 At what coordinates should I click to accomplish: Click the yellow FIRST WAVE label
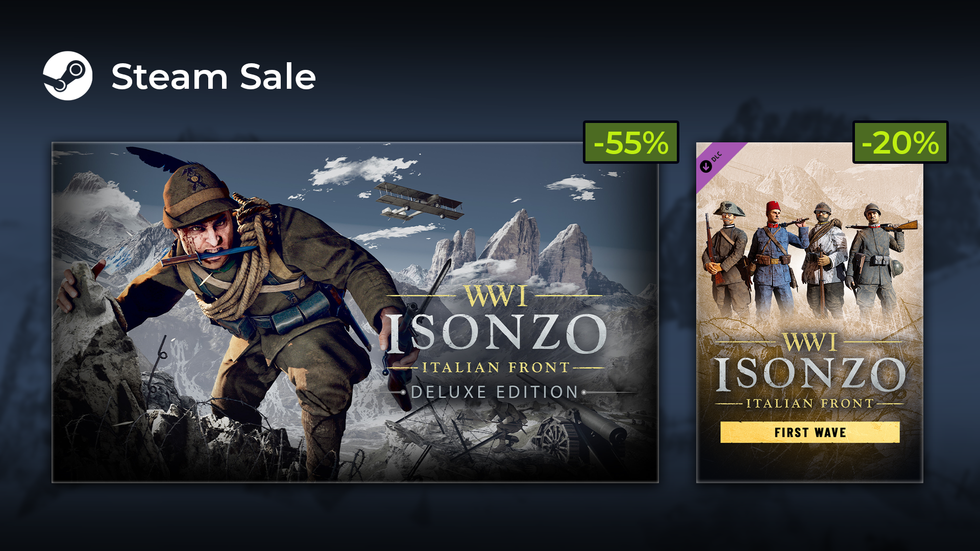click(x=810, y=432)
